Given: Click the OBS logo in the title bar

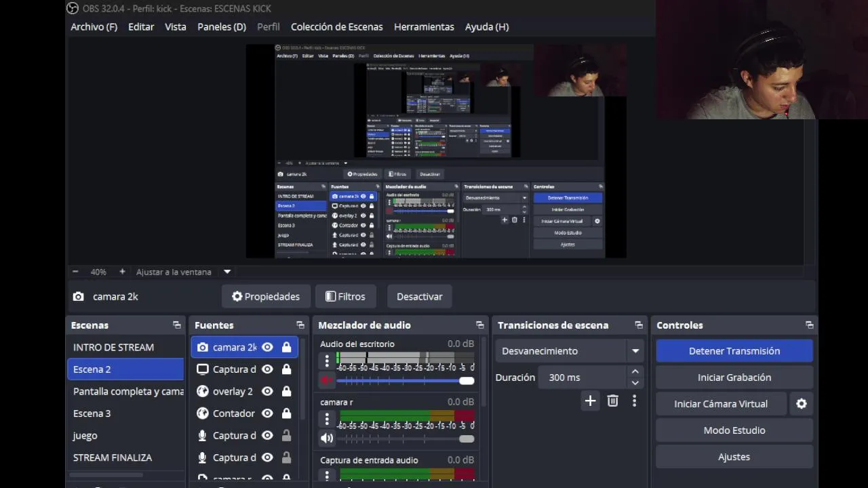Looking at the screenshot, I should tap(73, 8).
